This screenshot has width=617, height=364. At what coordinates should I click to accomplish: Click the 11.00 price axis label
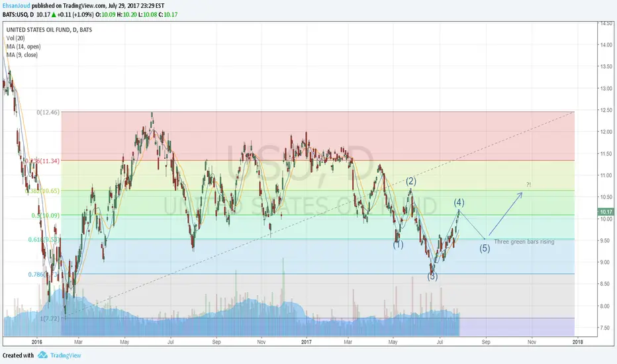pos(606,175)
